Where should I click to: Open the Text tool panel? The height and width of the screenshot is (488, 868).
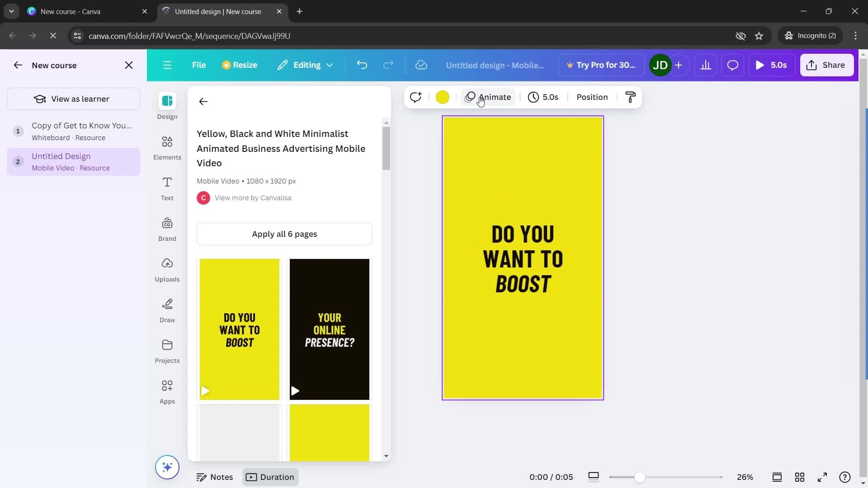coord(167,188)
